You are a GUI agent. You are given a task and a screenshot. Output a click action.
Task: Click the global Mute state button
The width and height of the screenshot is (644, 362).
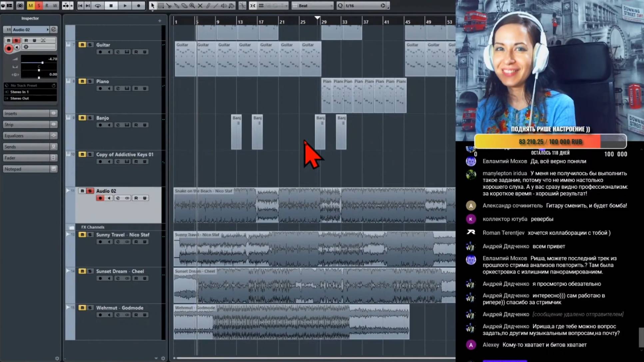31,6
